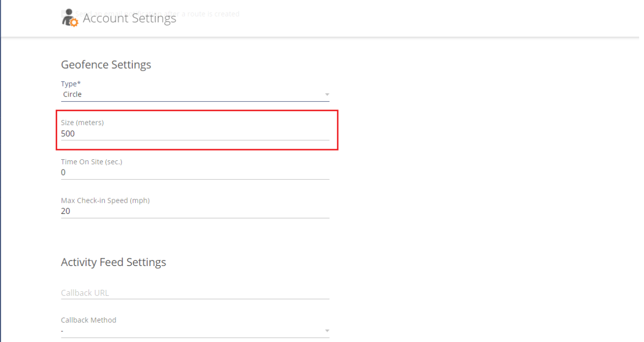Click the vertical blue sidebar edge
This screenshot has height=342, width=644.
coord(0,171)
